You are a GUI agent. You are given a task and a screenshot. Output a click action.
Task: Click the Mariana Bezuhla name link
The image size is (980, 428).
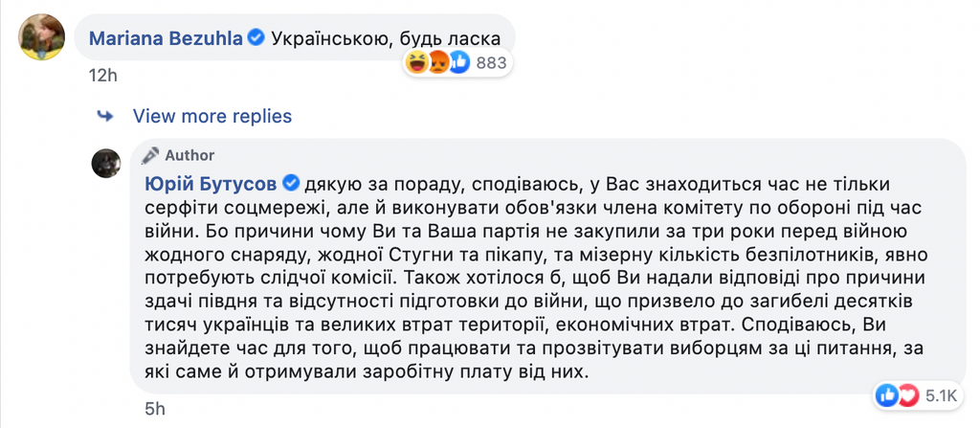coord(167,38)
